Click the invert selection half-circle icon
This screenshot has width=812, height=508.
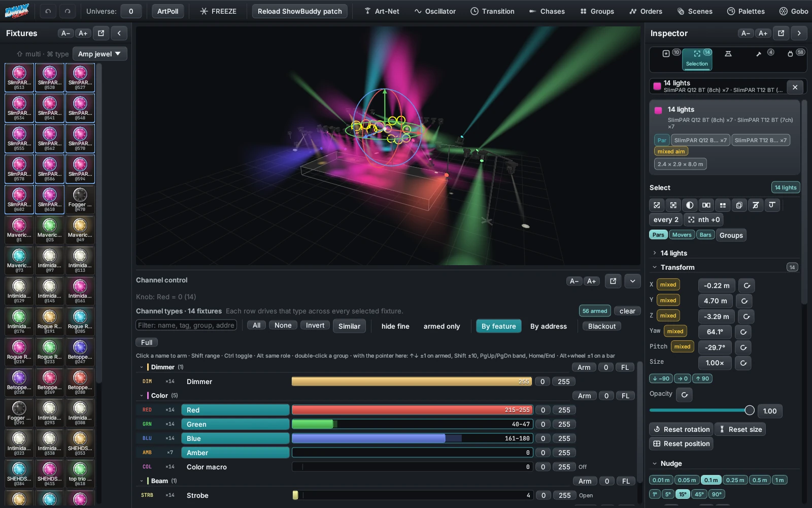tap(690, 205)
